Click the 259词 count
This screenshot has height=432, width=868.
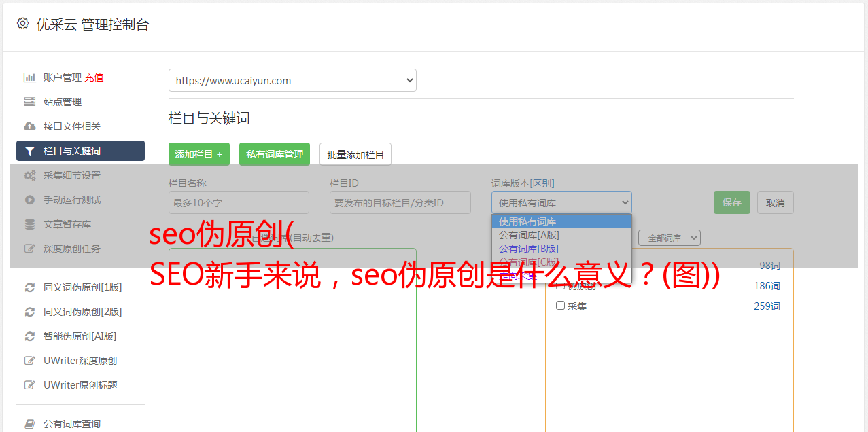pos(767,306)
